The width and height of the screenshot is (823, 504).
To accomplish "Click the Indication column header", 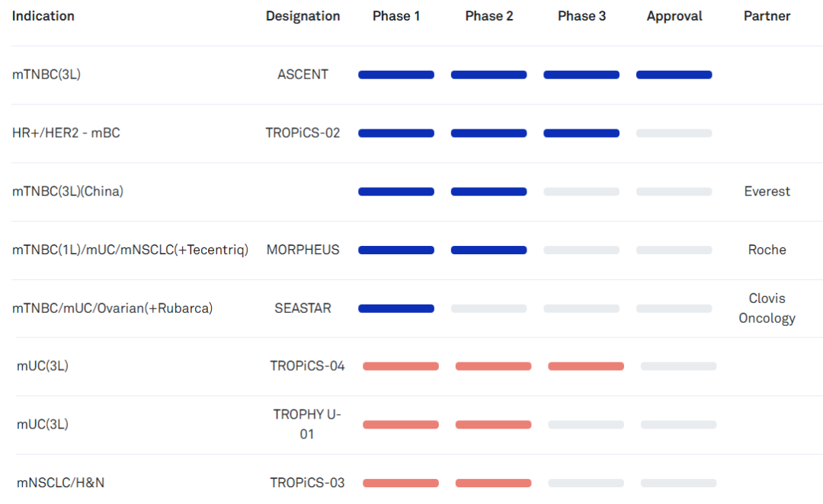I will pos(43,16).
